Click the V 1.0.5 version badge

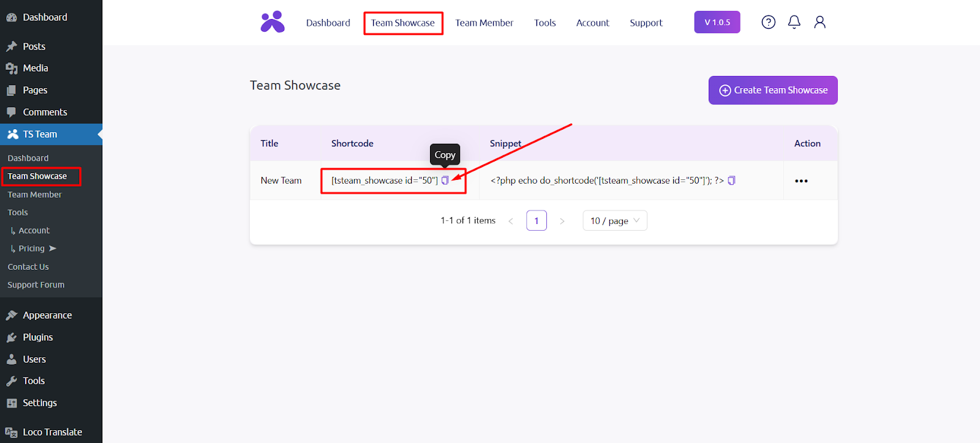[717, 23]
